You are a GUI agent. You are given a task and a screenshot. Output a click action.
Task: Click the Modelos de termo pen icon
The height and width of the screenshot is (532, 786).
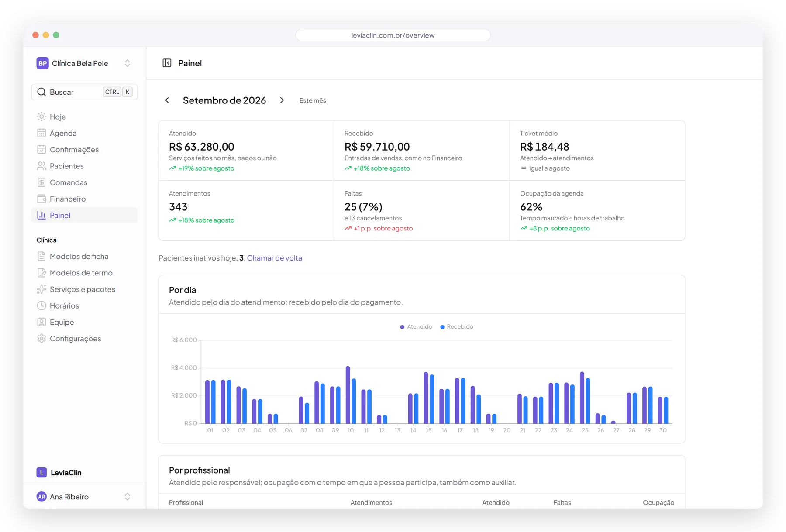point(41,273)
